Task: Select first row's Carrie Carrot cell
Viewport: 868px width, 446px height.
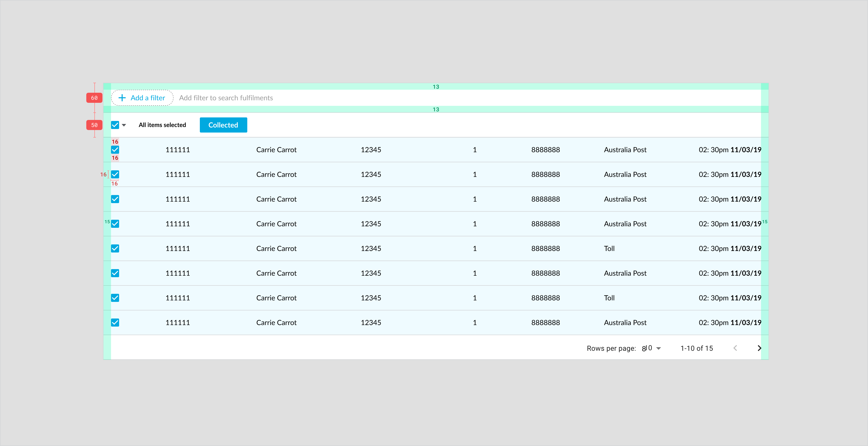Action: (276, 150)
